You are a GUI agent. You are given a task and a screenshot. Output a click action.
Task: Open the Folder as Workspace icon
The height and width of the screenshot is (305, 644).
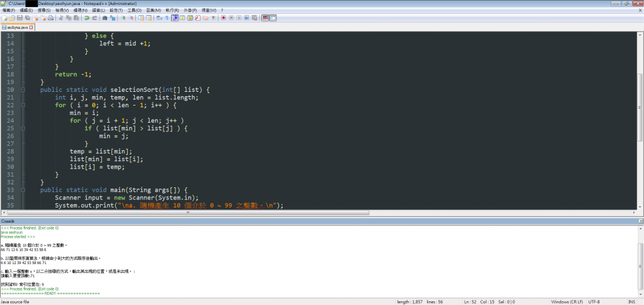pos(206,18)
